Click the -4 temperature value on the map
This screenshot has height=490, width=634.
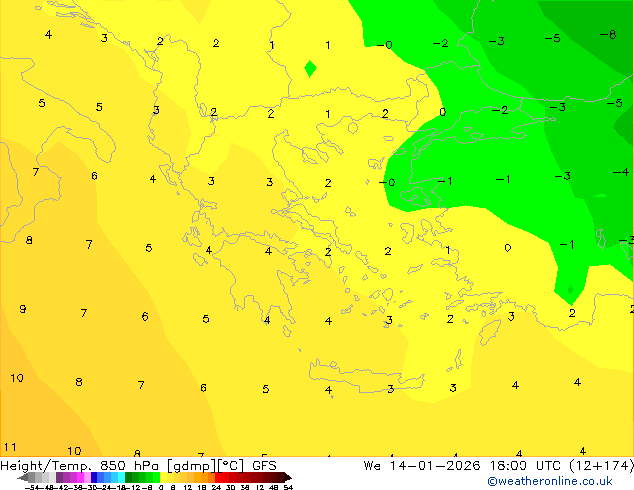click(621, 173)
